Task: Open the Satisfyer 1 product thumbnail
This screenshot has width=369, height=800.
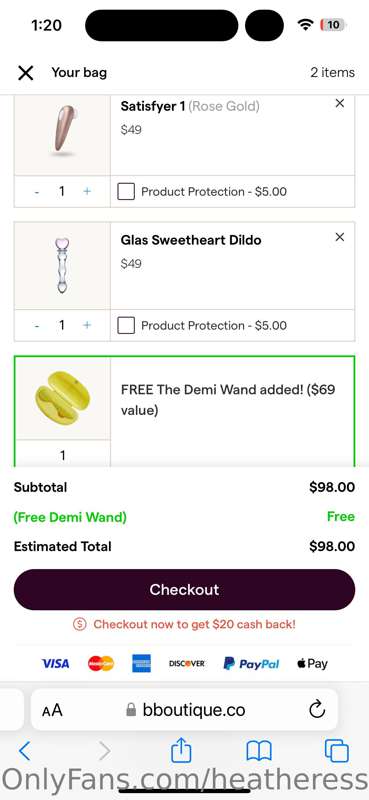Action: [62, 132]
